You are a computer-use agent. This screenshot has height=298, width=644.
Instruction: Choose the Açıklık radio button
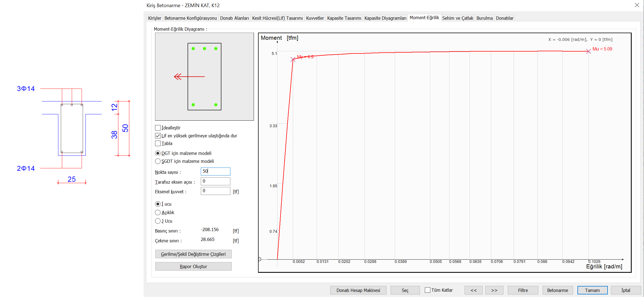(158, 212)
